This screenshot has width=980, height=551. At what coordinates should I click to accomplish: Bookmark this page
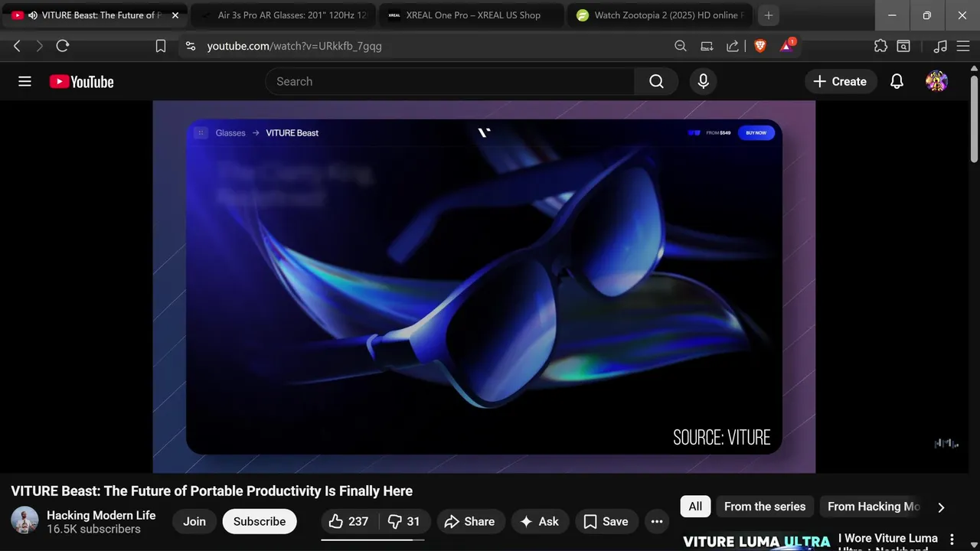(161, 46)
